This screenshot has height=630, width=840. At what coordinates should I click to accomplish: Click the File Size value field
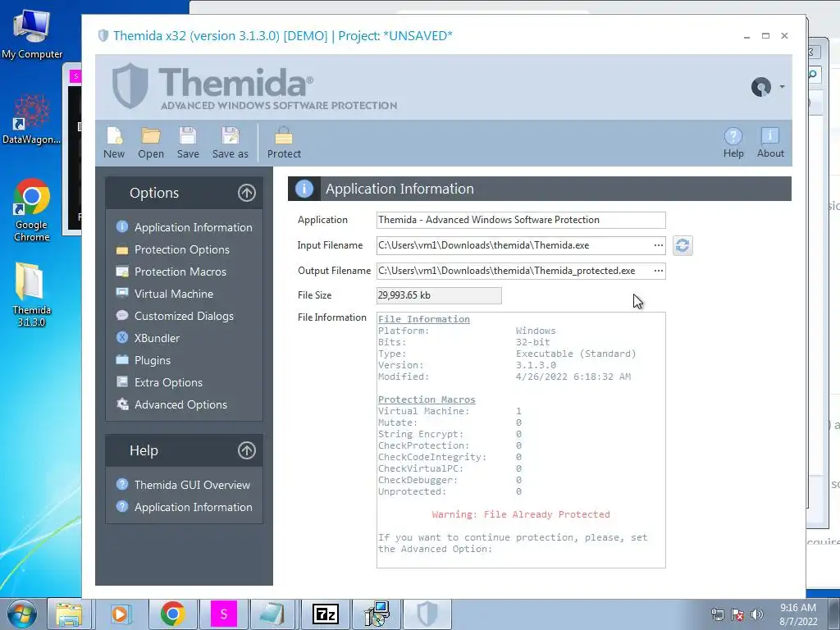click(x=439, y=295)
